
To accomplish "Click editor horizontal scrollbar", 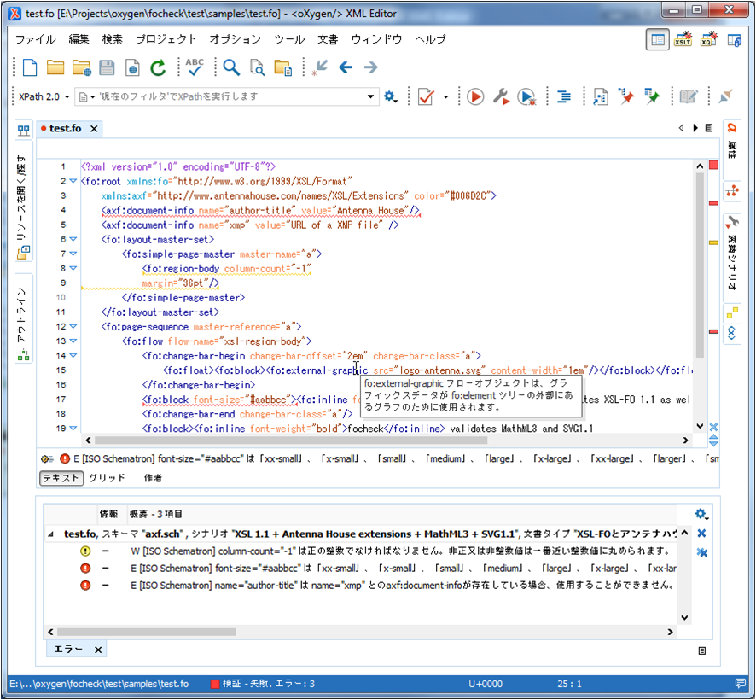I will pyautogui.click(x=291, y=440).
